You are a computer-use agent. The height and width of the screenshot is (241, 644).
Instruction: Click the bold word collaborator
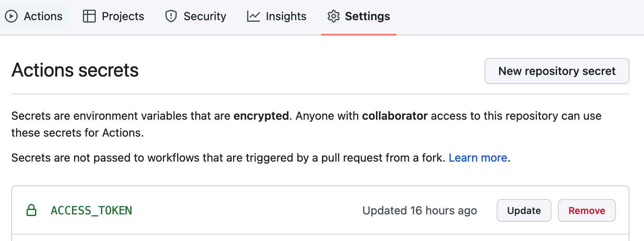click(394, 116)
